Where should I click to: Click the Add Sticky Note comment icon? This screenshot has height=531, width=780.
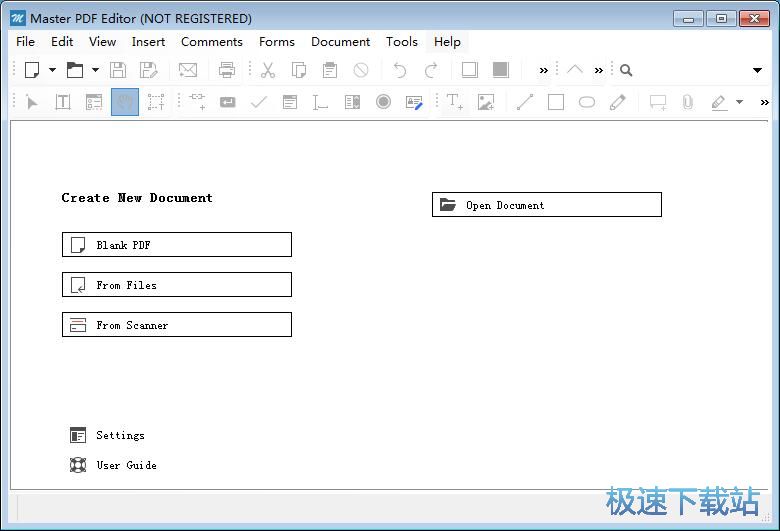click(658, 102)
